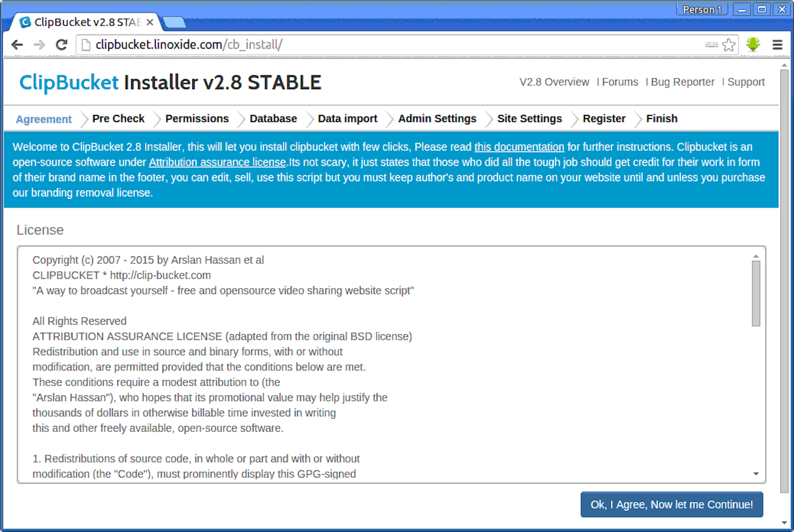Screen dimensions: 794x532
Task: Select the Database step tab
Action: click(273, 119)
